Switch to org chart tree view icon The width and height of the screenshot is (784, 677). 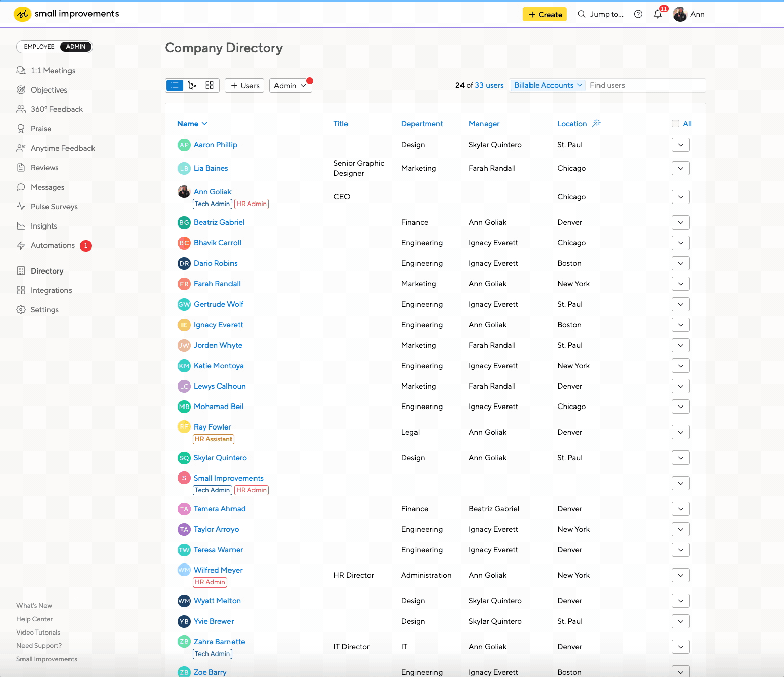pyautogui.click(x=192, y=85)
